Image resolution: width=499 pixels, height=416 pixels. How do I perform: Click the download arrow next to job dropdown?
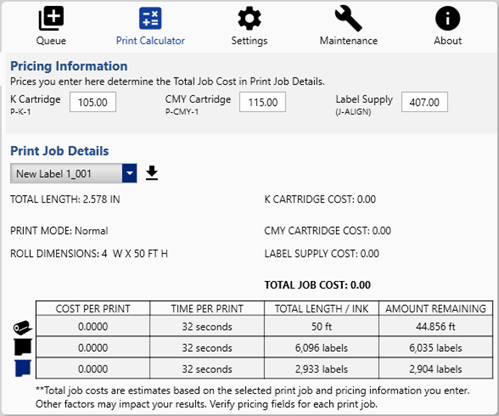pyautogui.click(x=152, y=173)
